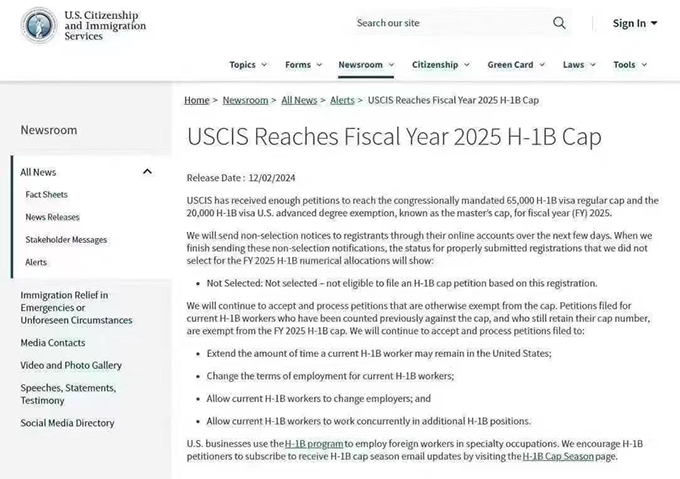Open the Tools menu
680x479 pixels.
630,65
